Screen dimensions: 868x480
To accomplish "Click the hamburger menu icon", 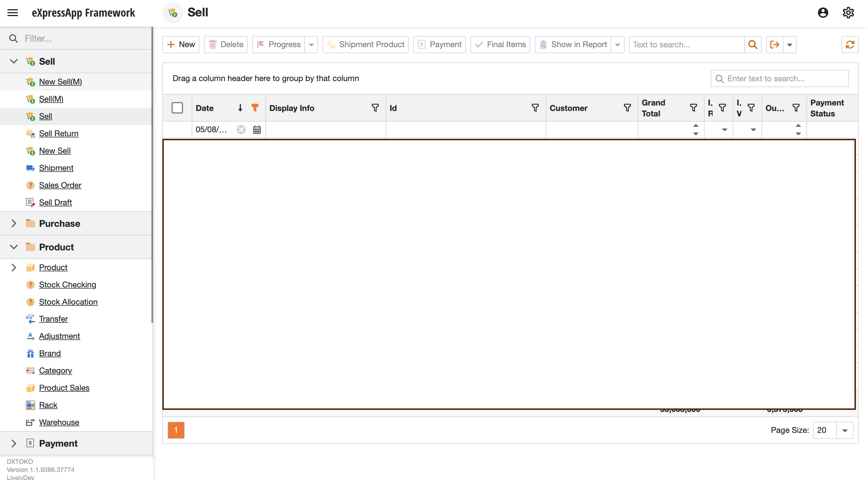I will pyautogui.click(x=13, y=13).
